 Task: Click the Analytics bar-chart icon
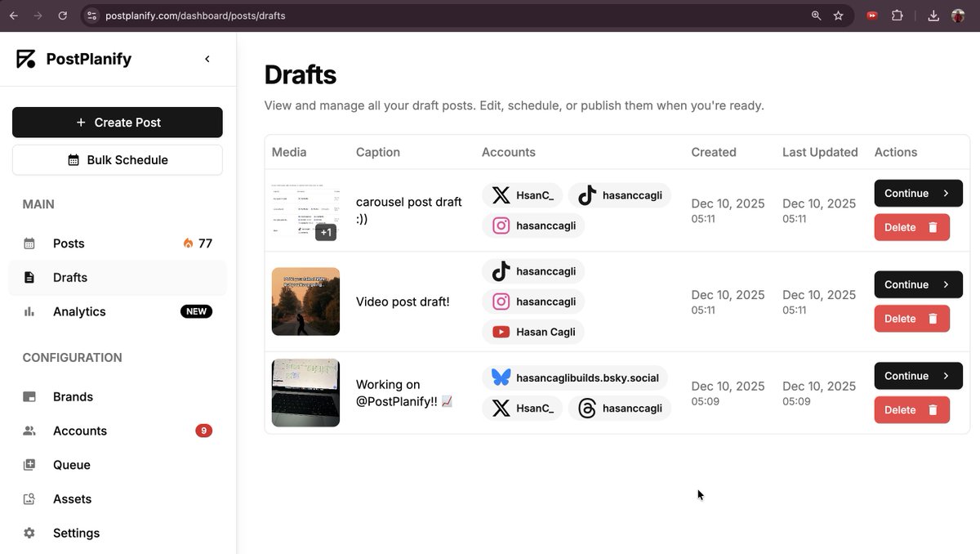29,311
